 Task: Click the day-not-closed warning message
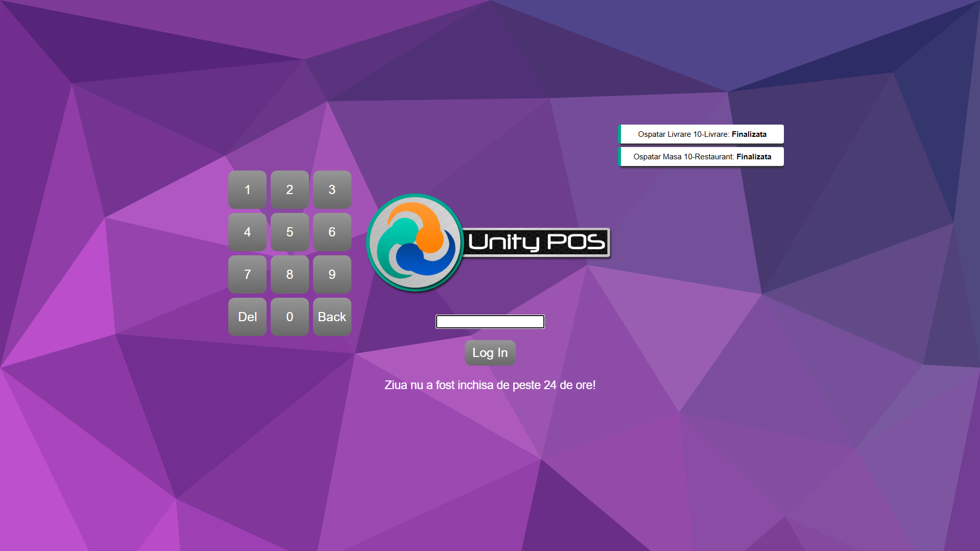[x=490, y=385]
